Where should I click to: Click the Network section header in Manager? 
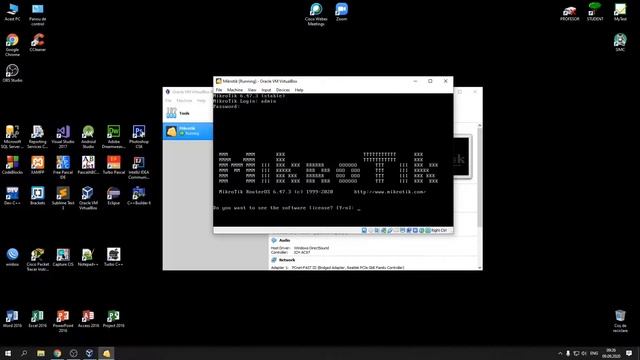[x=287, y=260]
